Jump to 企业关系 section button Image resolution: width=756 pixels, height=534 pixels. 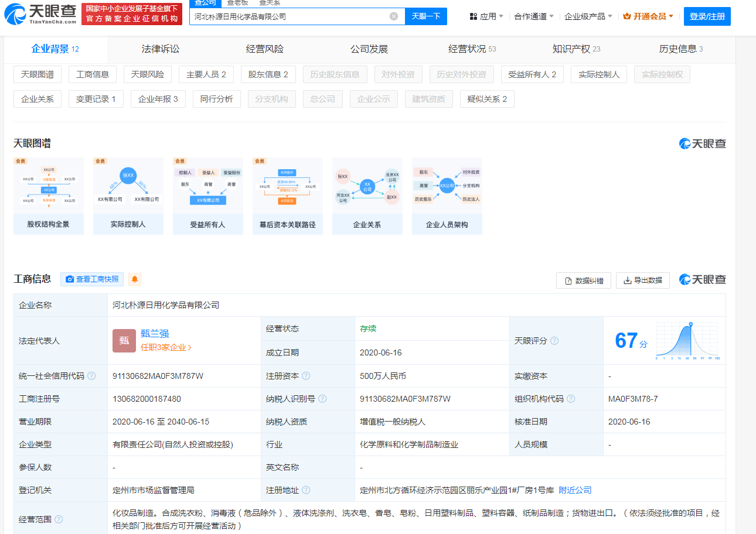pyautogui.click(x=38, y=99)
